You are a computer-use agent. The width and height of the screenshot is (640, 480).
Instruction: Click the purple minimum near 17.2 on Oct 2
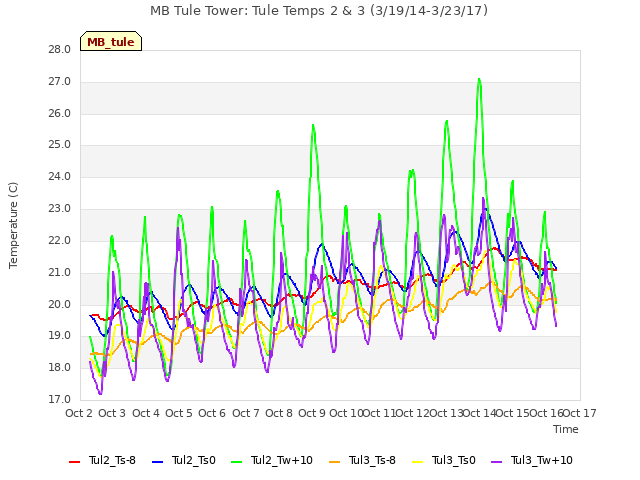[100, 393]
